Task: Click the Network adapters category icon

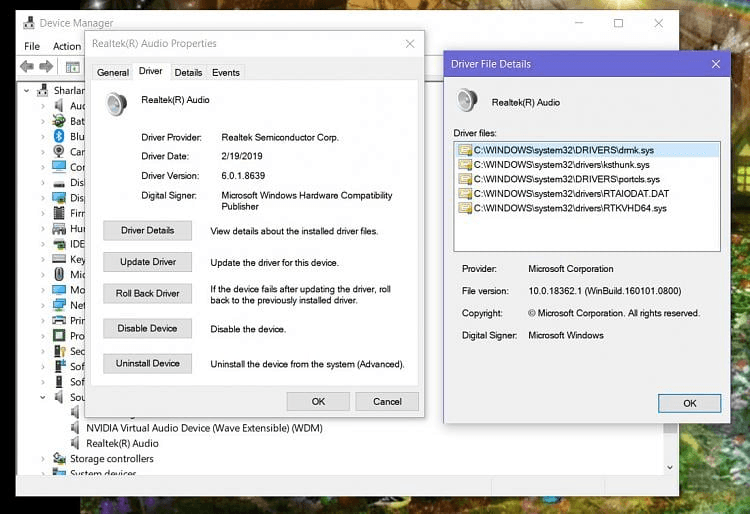Action: pos(59,305)
